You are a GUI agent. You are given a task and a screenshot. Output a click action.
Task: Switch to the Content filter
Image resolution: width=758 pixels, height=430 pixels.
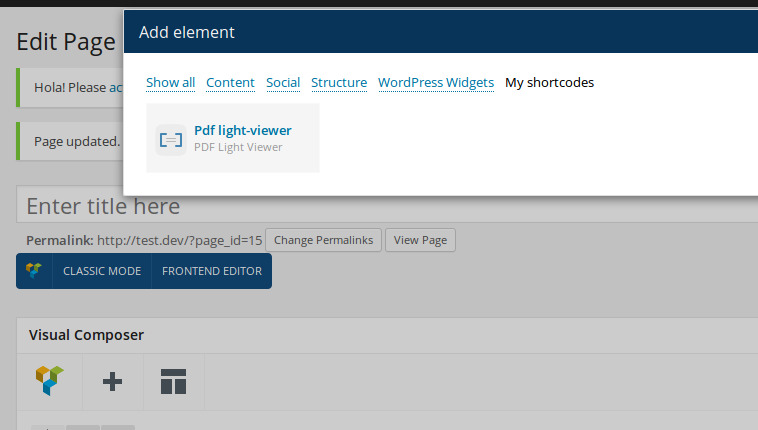(x=230, y=83)
